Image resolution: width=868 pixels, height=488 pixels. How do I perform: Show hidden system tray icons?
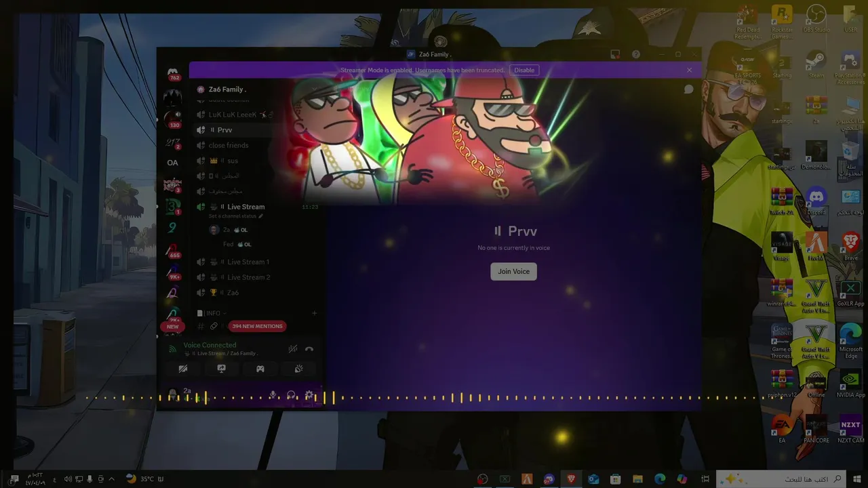[112, 479]
